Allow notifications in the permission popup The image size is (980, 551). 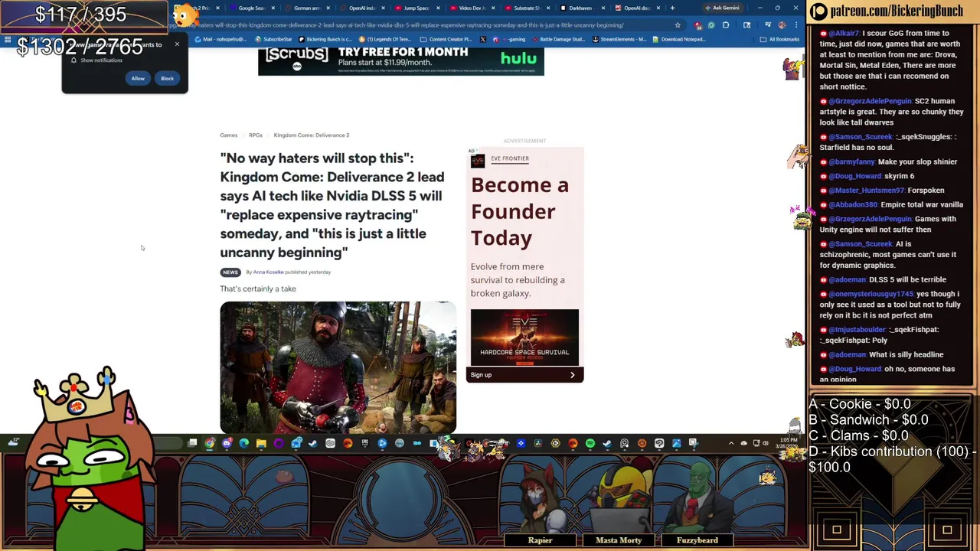137,78
